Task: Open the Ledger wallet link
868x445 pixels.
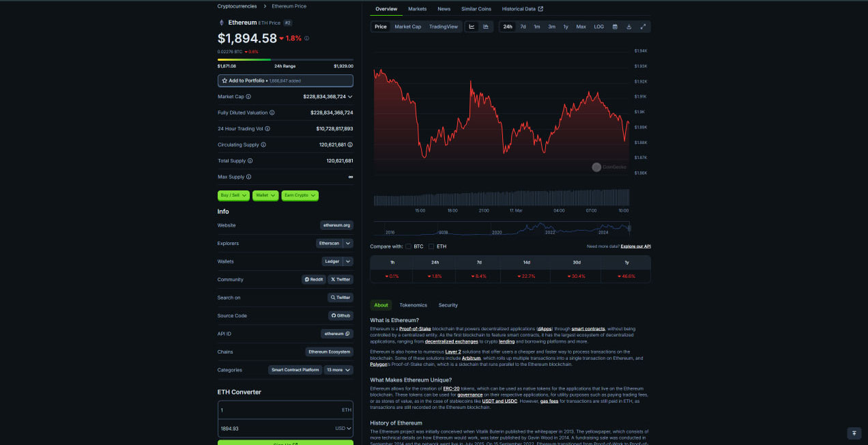Action: click(332, 261)
